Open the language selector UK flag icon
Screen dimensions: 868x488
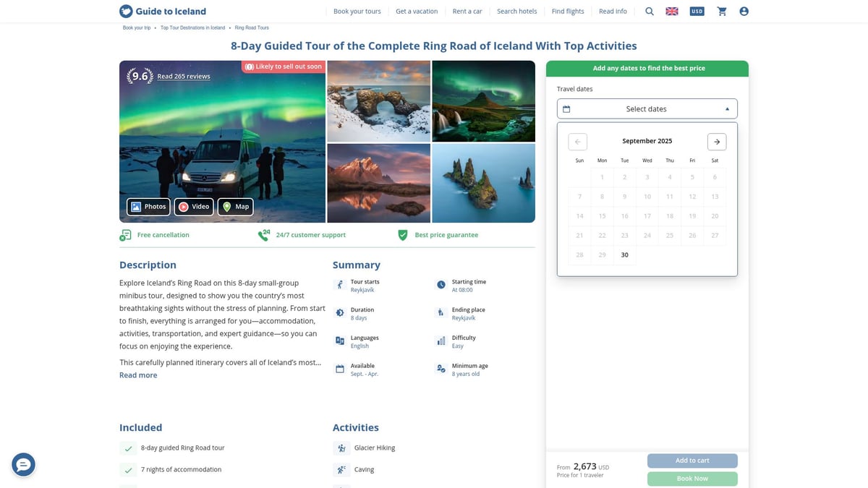click(672, 12)
